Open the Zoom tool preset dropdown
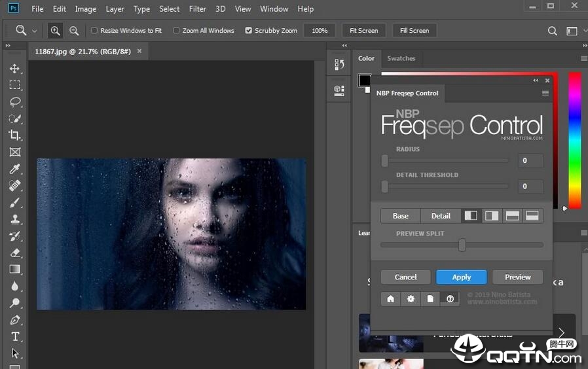The height and width of the screenshot is (369, 588). click(x=34, y=31)
